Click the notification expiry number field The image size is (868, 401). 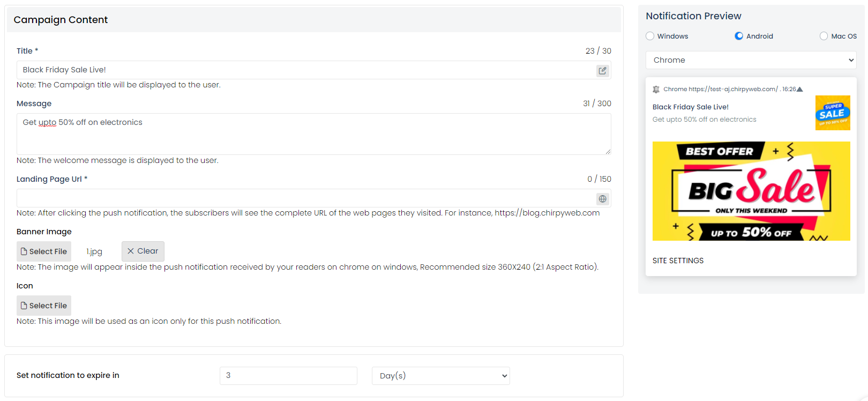[288, 376]
